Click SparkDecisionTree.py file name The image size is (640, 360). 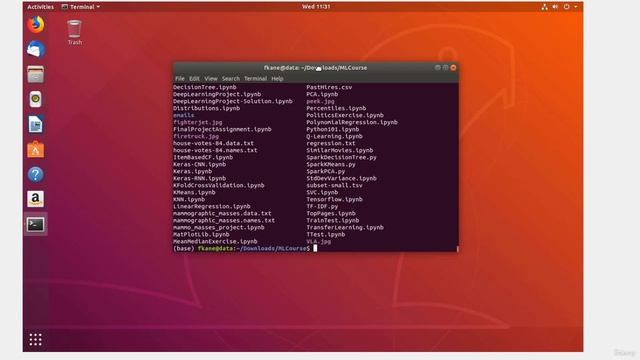click(x=341, y=157)
